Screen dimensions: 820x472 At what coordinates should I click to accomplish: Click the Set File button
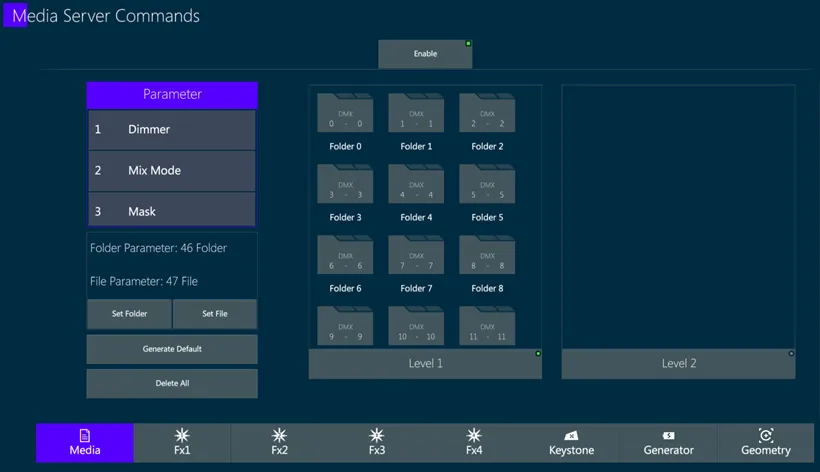click(215, 314)
